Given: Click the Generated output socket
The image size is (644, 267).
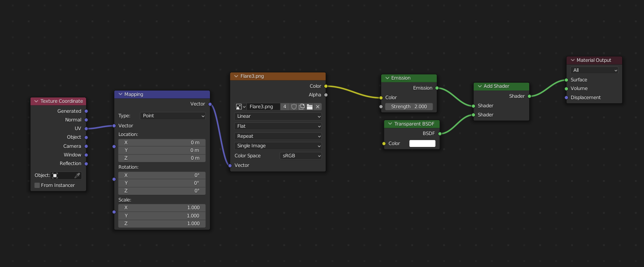Looking at the screenshot, I should point(86,111).
